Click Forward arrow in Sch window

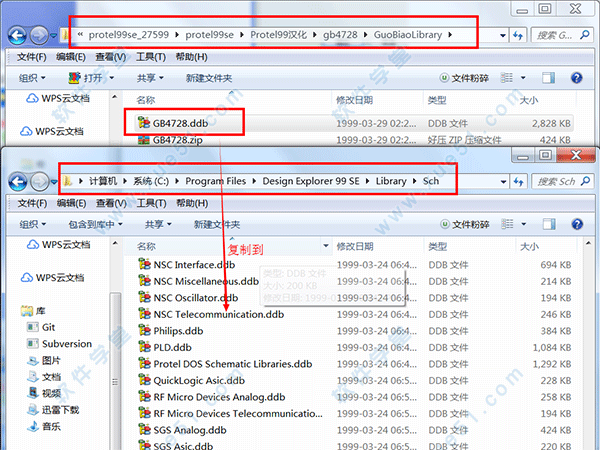point(39,182)
